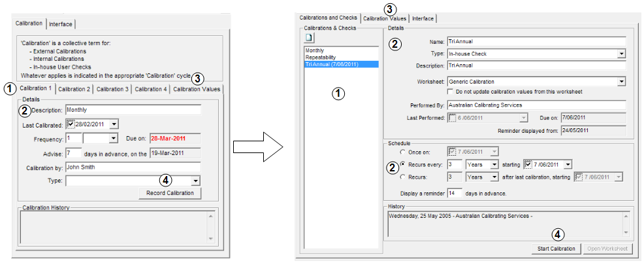Select 'Repeatability' in the calibrations list
Viewport: 644px width, 263px height.
321,58
